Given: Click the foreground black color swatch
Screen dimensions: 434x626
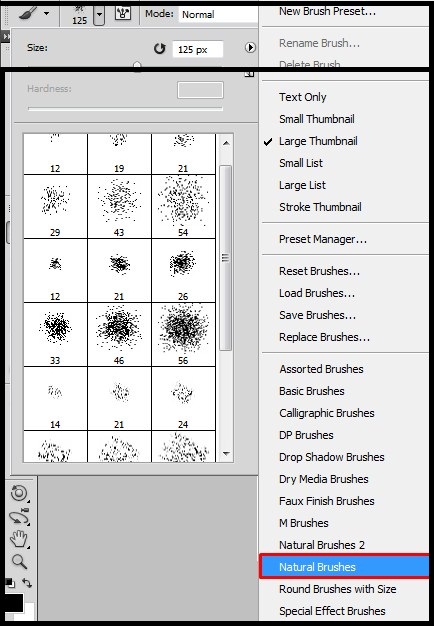Looking at the screenshot, I should [x=14, y=603].
